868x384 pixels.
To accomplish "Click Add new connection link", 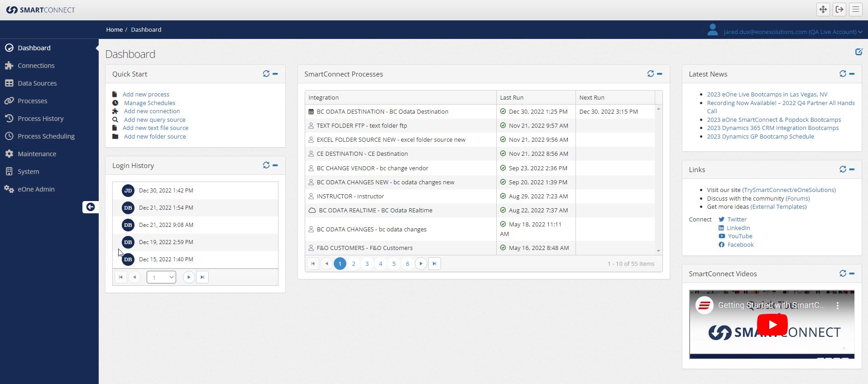I will (152, 111).
